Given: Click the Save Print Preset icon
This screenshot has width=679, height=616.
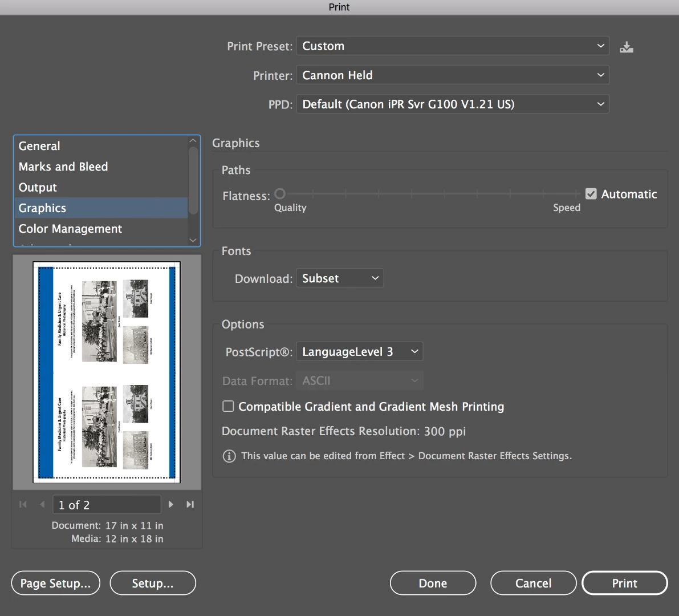Looking at the screenshot, I should coord(626,47).
